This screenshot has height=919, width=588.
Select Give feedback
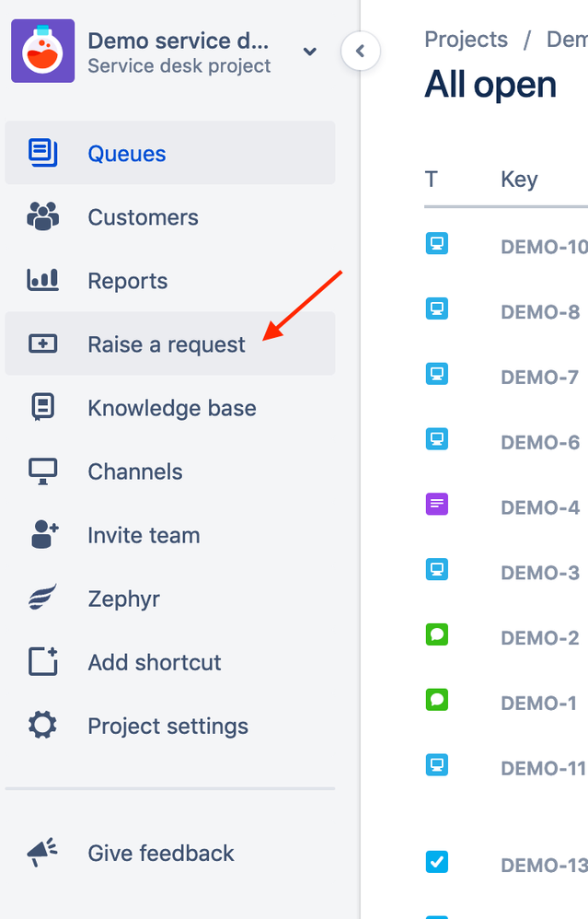[170, 853]
